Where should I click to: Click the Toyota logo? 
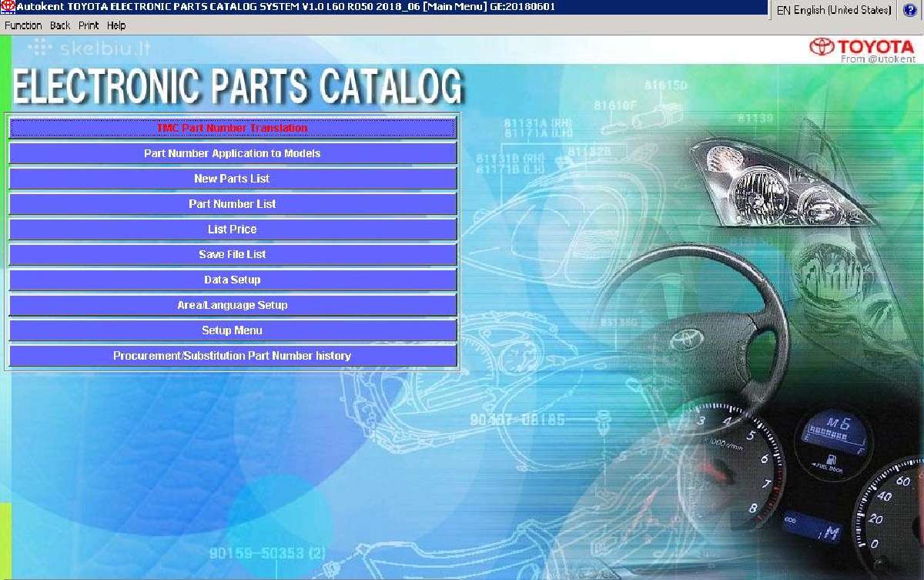click(862, 49)
